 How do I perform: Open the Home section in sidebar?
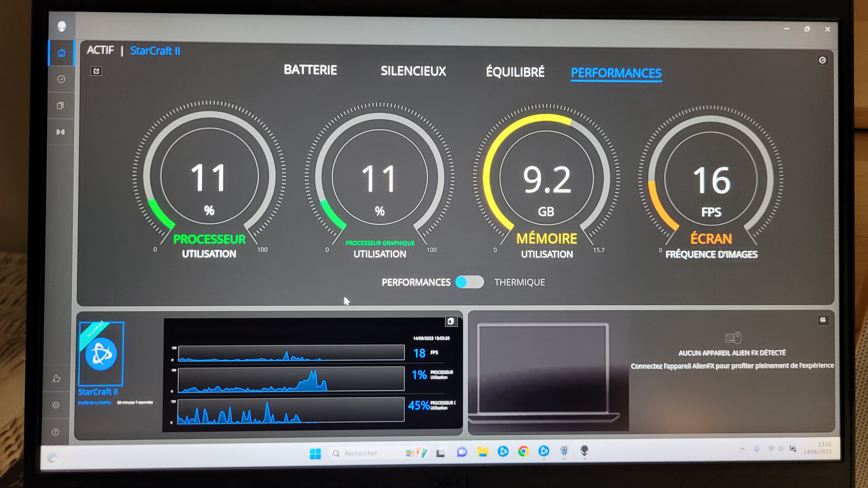tap(61, 53)
